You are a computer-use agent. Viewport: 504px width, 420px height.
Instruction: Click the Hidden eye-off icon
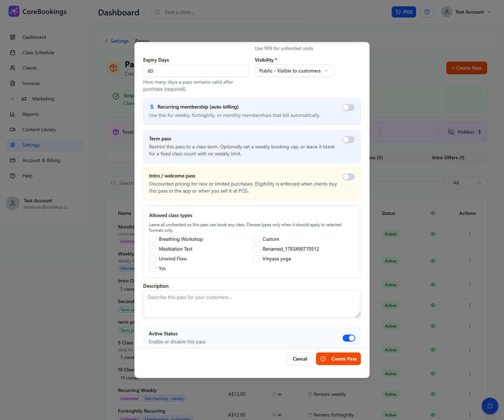(451, 132)
